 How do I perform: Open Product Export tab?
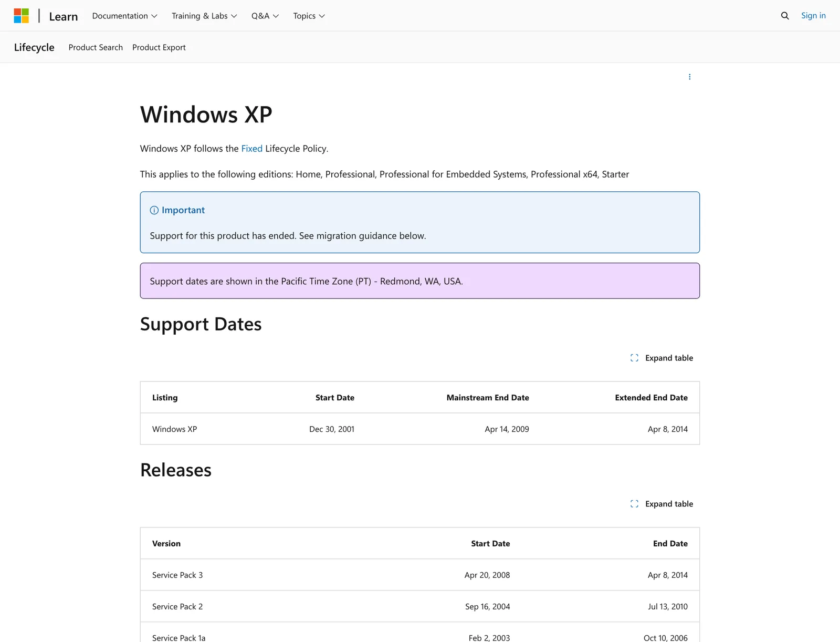(159, 47)
